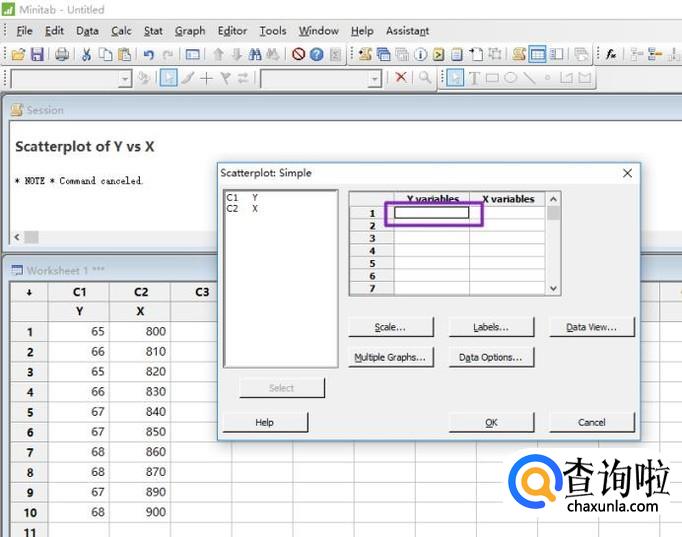682x537 pixels.
Task: Click the crosshair plus tool icon
Action: tap(206, 78)
